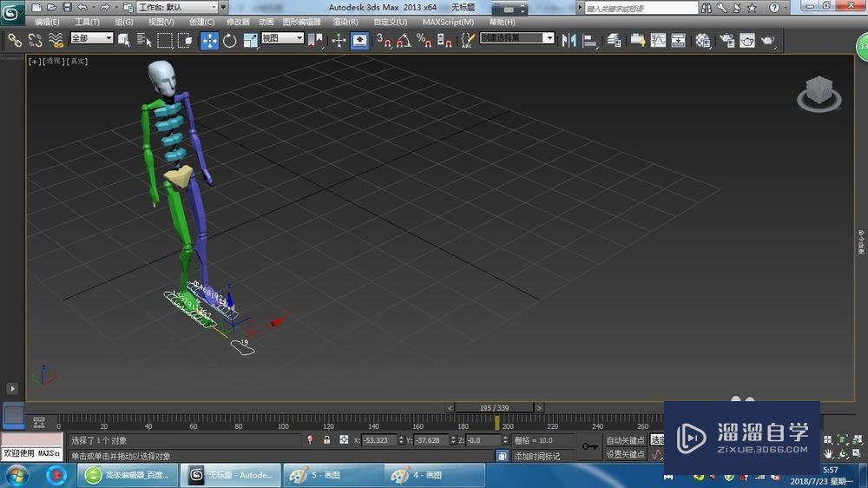
Task: Toggle the Window/Crossing selection mode
Action: pos(185,41)
